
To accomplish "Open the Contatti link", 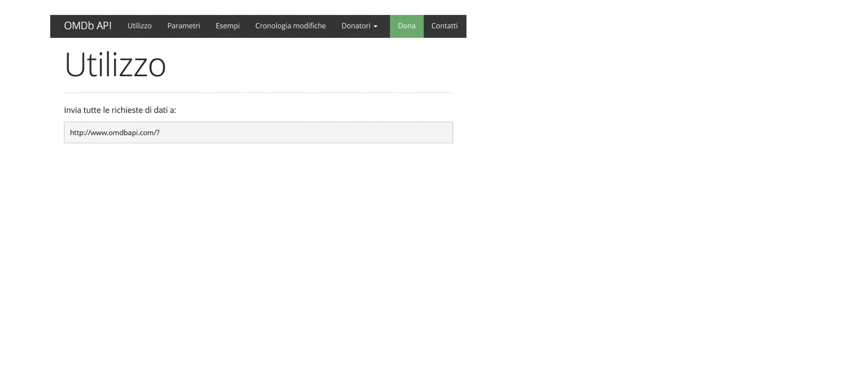I will (444, 26).
